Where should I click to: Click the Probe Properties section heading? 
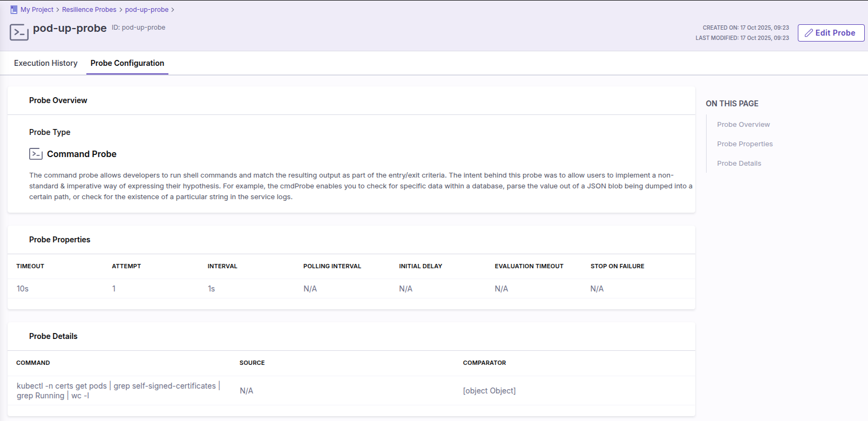(x=60, y=240)
